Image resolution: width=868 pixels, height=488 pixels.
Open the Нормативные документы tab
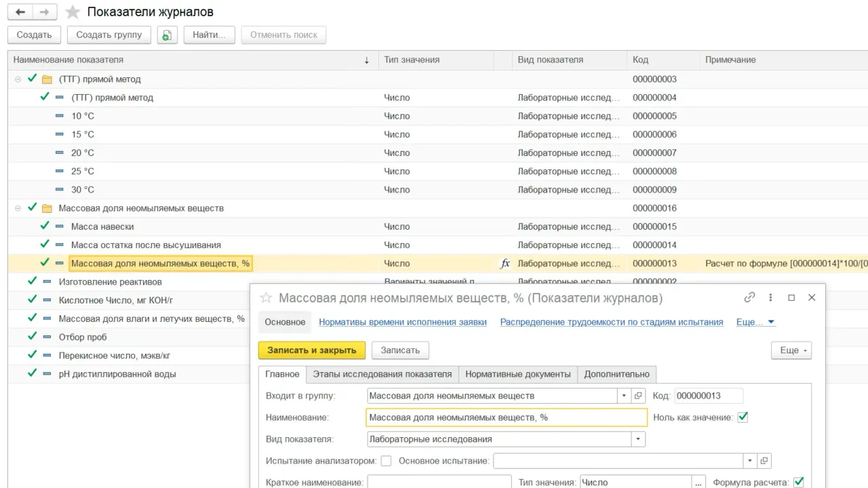518,374
